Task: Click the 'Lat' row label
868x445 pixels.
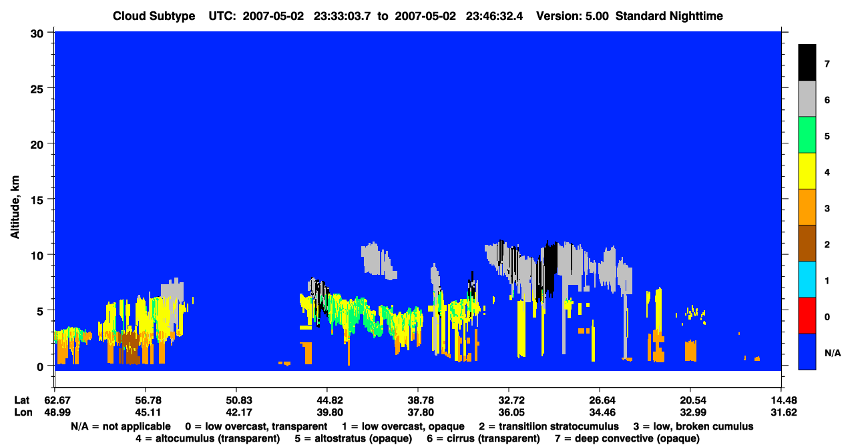Action: pyautogui.click(x=22, y=400)
